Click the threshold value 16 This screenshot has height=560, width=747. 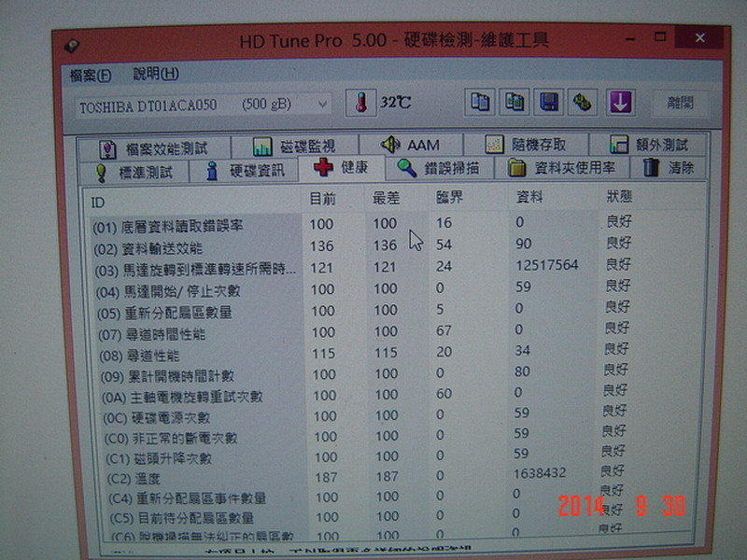coord(444,223)
